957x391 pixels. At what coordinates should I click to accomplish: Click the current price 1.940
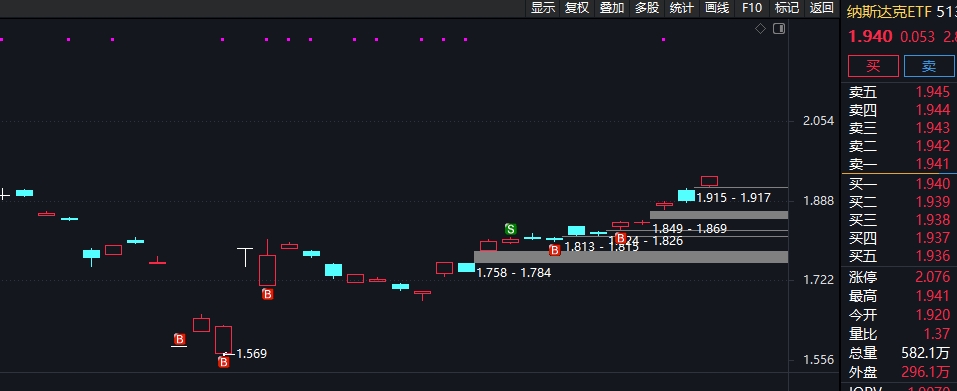870,37
